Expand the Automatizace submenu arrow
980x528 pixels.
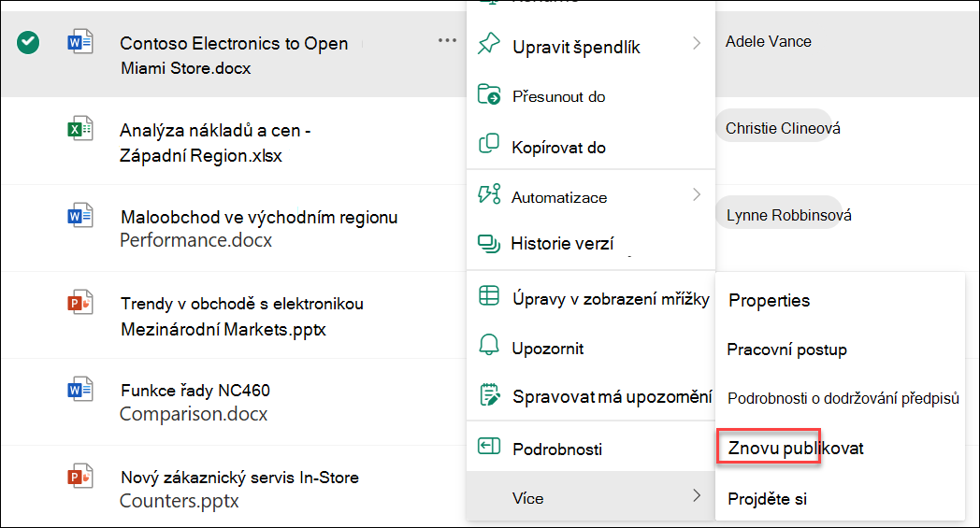tap(697, 195)
